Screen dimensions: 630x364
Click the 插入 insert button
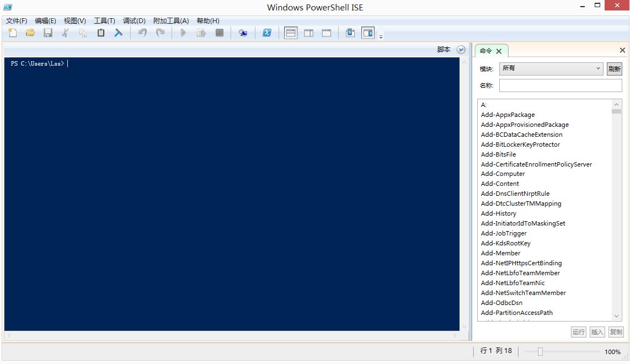[597, 332]
